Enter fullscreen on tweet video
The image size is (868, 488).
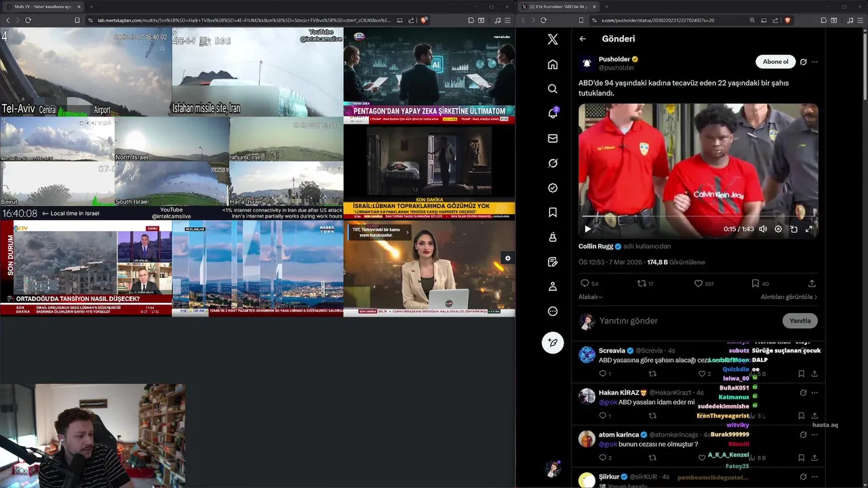808,229
